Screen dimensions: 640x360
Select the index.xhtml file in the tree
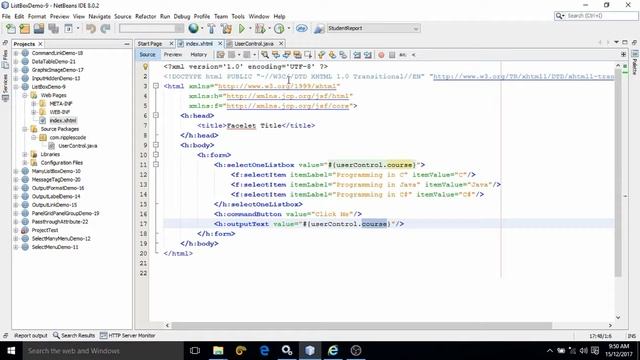point(63,120)
